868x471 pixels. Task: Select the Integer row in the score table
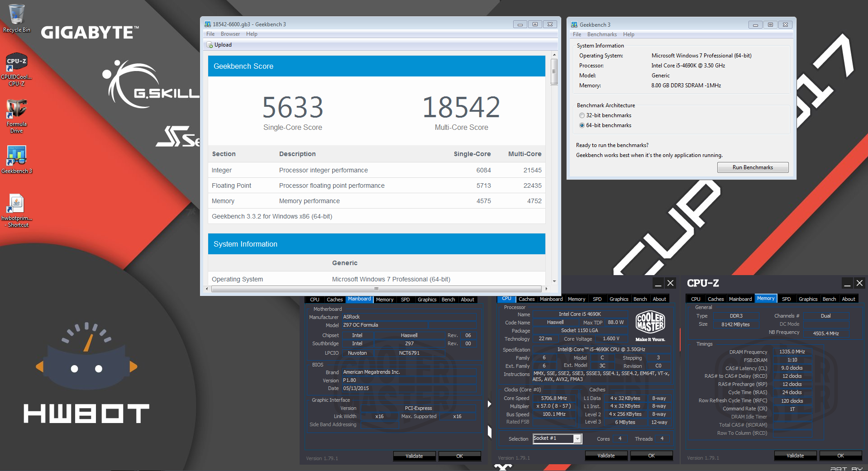tap(377, 170)
